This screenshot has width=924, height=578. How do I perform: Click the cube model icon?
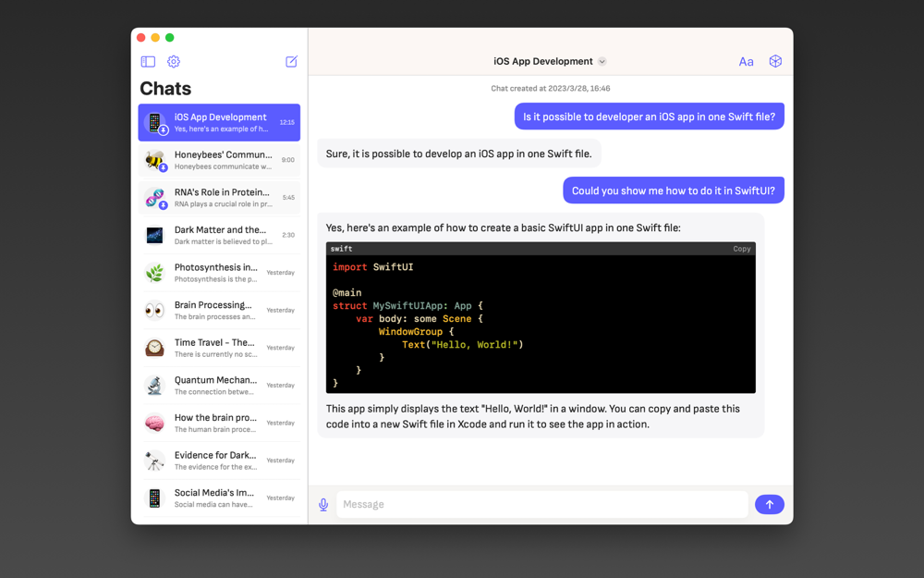(775, 61)
